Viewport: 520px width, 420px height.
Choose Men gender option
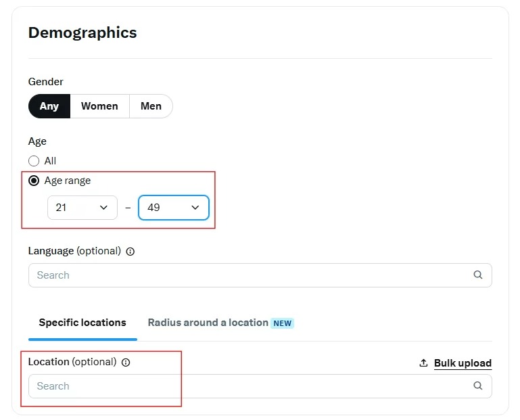(151, 106)
